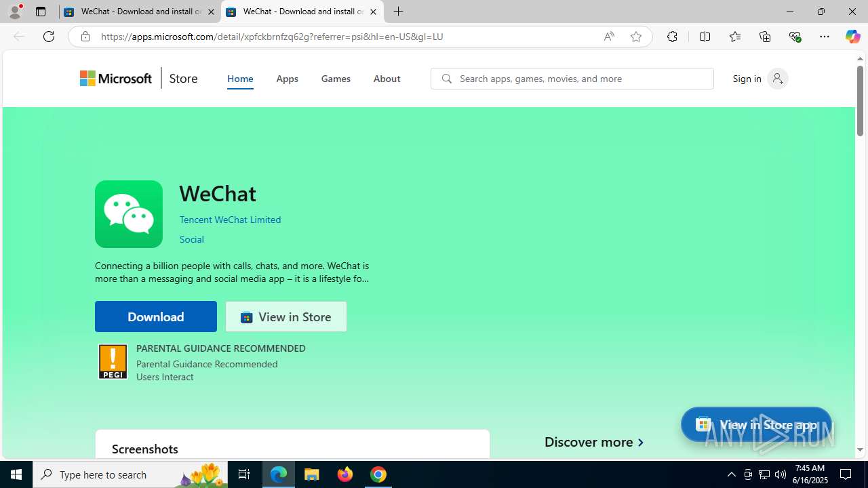Select the Apps nav tab
This screenshot has width=868, height=488.
(x=287, y=79)
